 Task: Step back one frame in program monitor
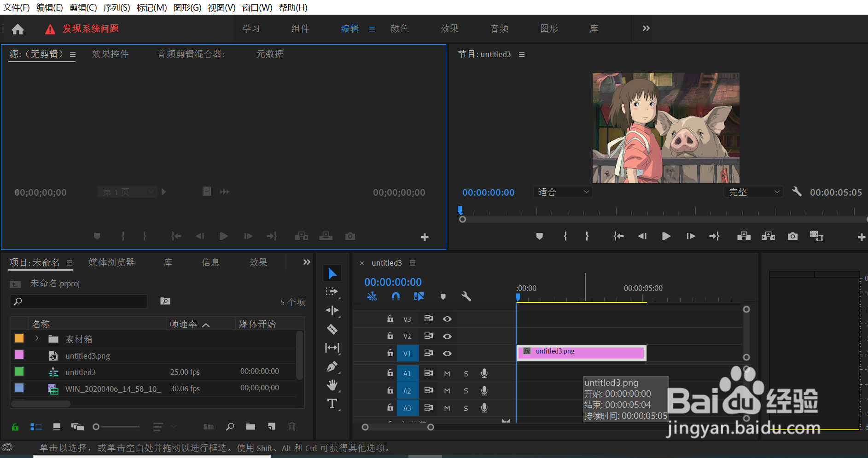coord(642,236)
